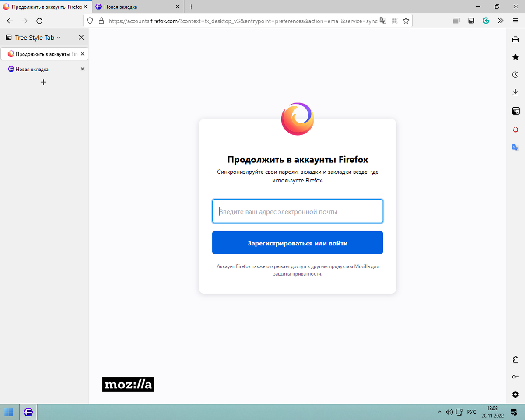Open Tree Style Tab sidebar switcher dropdown
This screenshot has width=525, height=420.
(38, 38)
